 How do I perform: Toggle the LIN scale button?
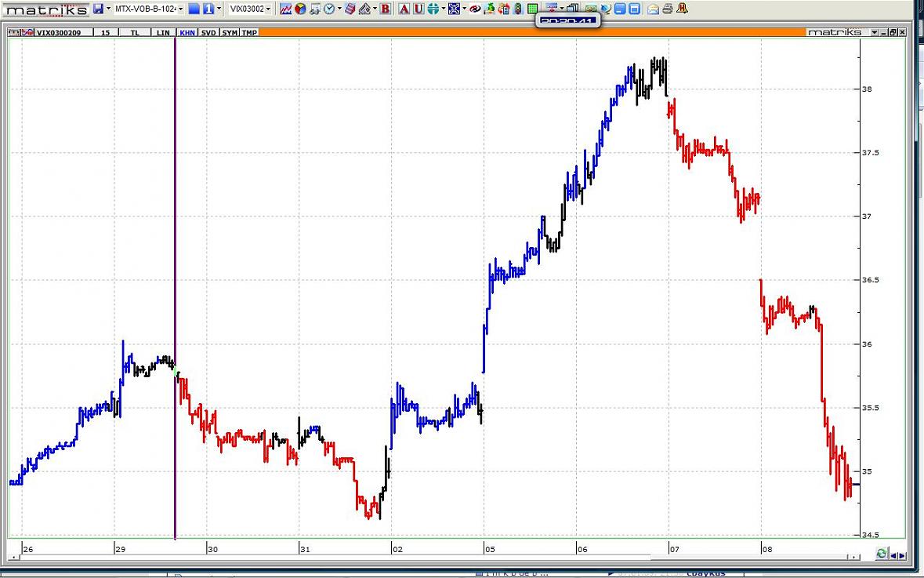pos(163,32)
